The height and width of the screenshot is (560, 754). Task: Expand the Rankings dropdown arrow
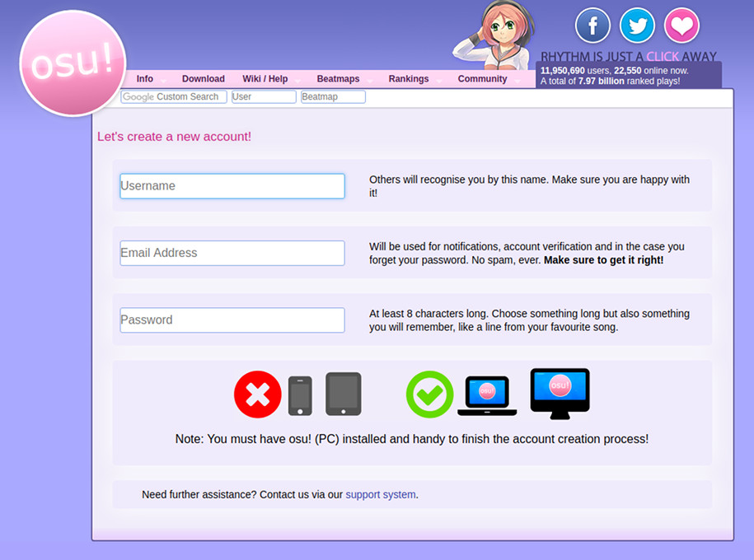coord(438,81)
